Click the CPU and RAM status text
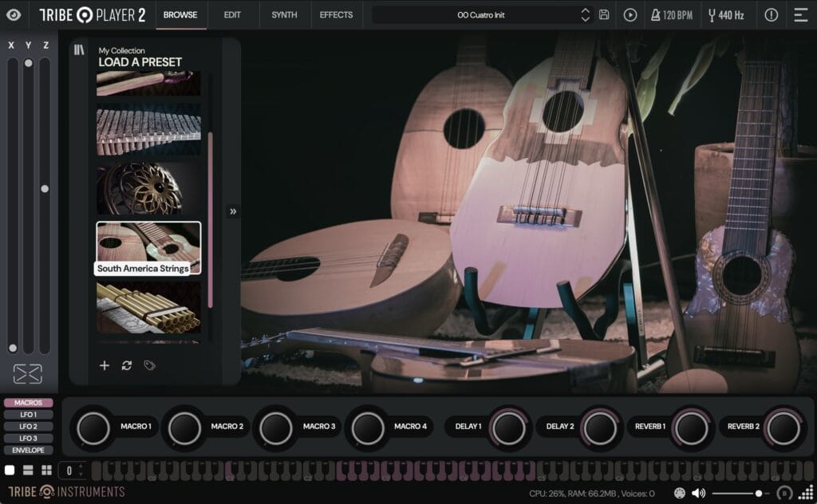The height and width of the screenshot is (504, 817). (x=592, y=493)
